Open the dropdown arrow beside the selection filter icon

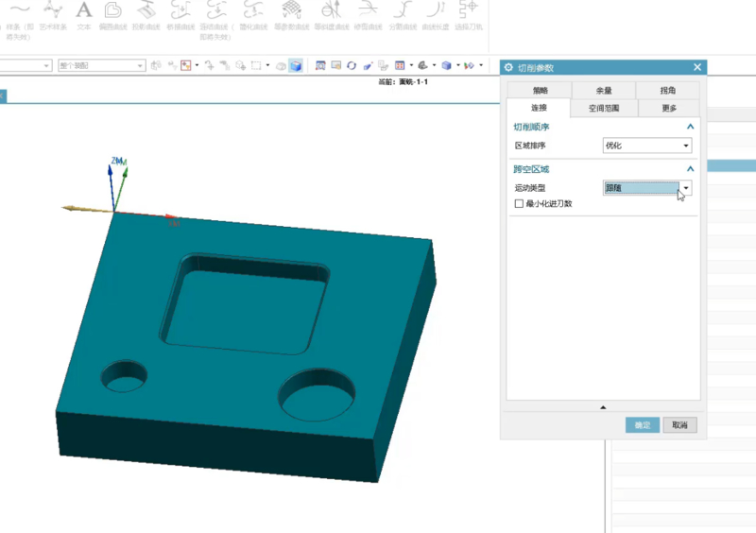point(197,65)
